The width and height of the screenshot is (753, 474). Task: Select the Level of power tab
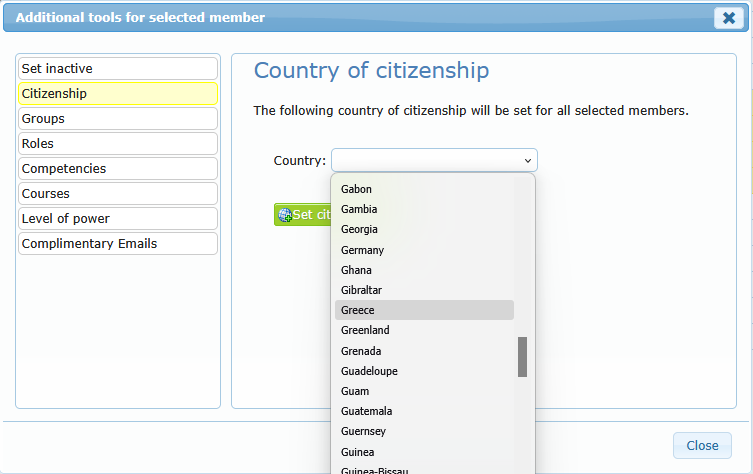coord(117,218)
